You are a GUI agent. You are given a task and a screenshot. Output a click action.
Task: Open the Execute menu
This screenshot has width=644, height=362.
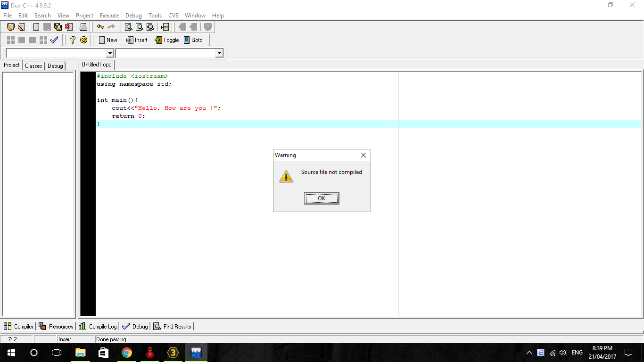point(109,16)
